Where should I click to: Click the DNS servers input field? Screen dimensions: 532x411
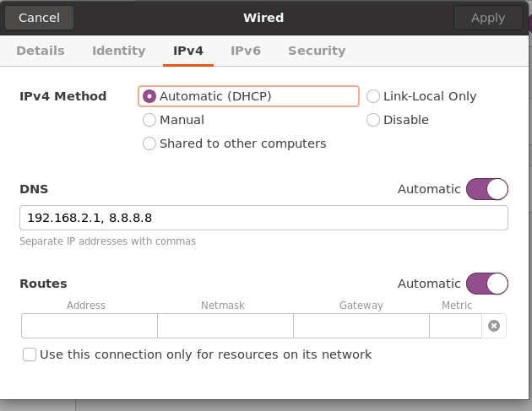click(263, 218)
